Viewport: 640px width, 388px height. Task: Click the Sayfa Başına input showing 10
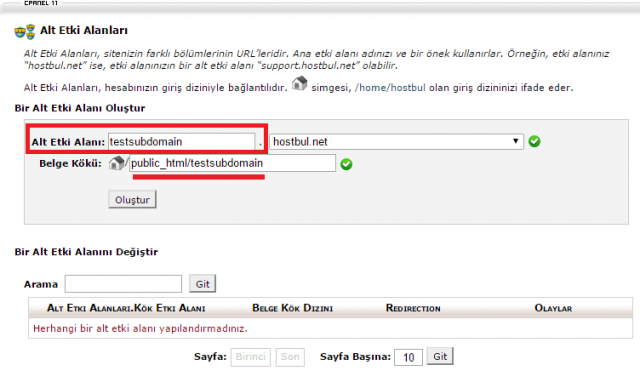[408, 357]
